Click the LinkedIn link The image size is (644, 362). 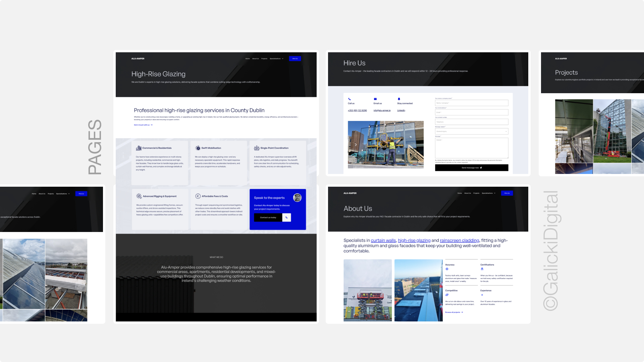tap(401, 110)
